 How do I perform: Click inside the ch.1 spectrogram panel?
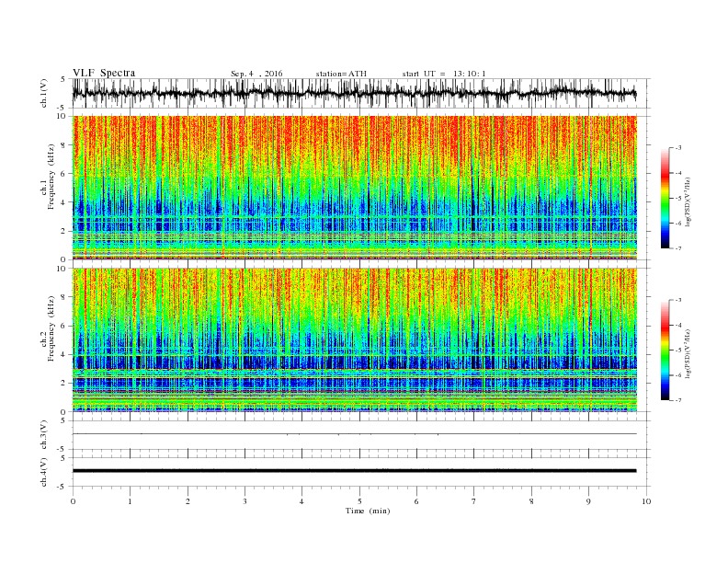coord(355,188)
